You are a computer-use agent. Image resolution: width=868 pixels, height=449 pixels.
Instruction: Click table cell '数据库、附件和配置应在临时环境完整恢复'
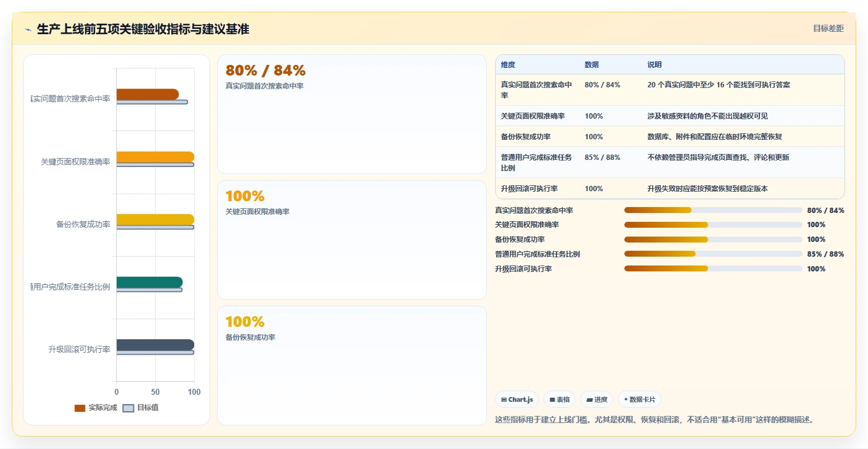pos(715,137)
